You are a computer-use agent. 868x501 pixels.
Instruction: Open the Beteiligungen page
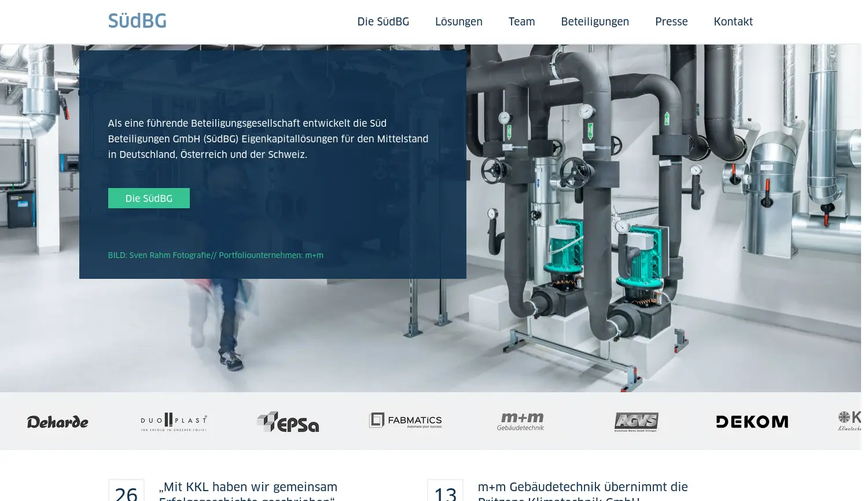pyautogui.click(x=595, y=21)
